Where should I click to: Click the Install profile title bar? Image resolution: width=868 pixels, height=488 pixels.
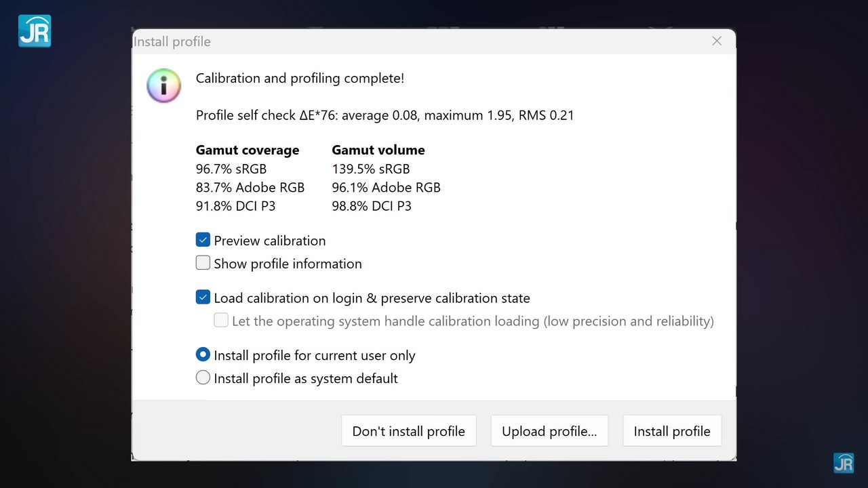407,41
